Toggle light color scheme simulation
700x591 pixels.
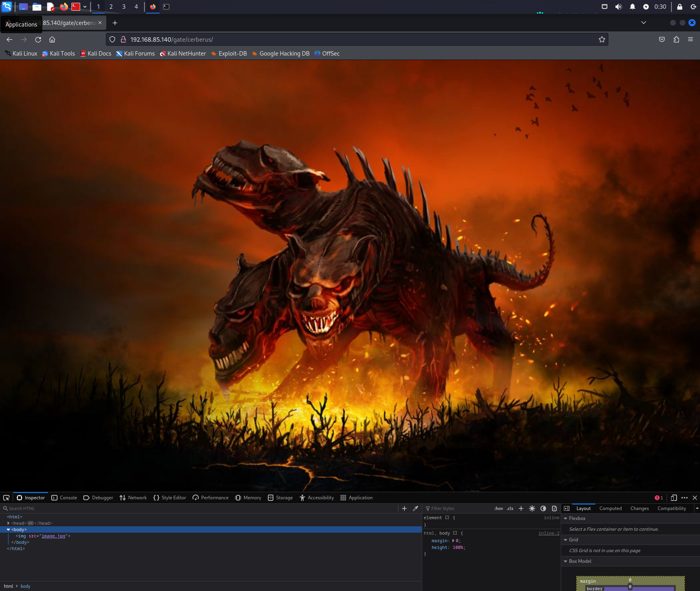[x=532, y=508]
